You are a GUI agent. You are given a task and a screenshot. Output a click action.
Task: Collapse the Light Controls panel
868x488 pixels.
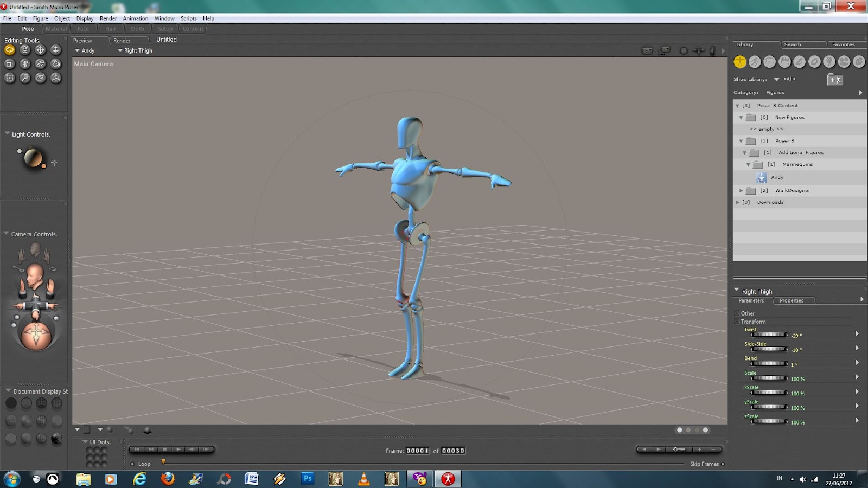(7, 133)
